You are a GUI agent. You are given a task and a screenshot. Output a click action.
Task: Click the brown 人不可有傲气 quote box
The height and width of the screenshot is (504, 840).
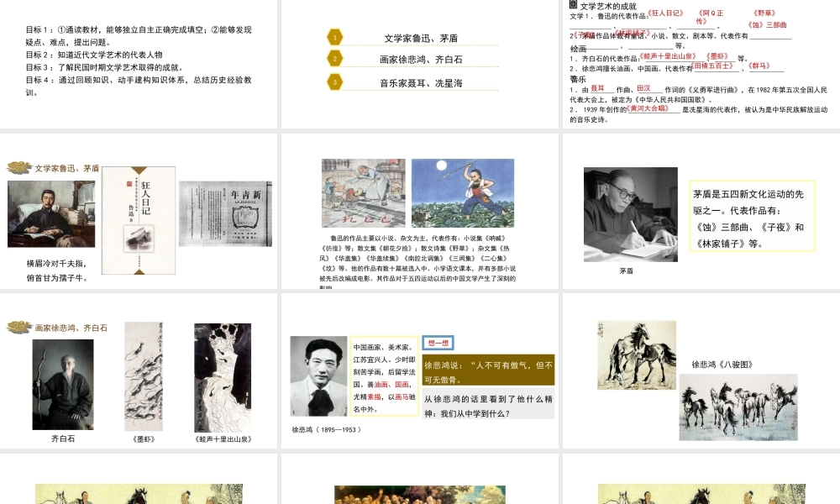tap(488, 370)
